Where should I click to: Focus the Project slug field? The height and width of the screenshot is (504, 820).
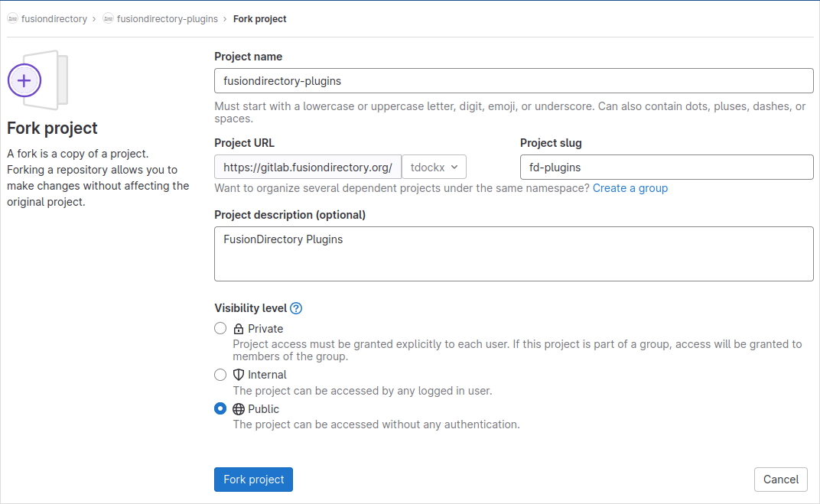[667, 167]
